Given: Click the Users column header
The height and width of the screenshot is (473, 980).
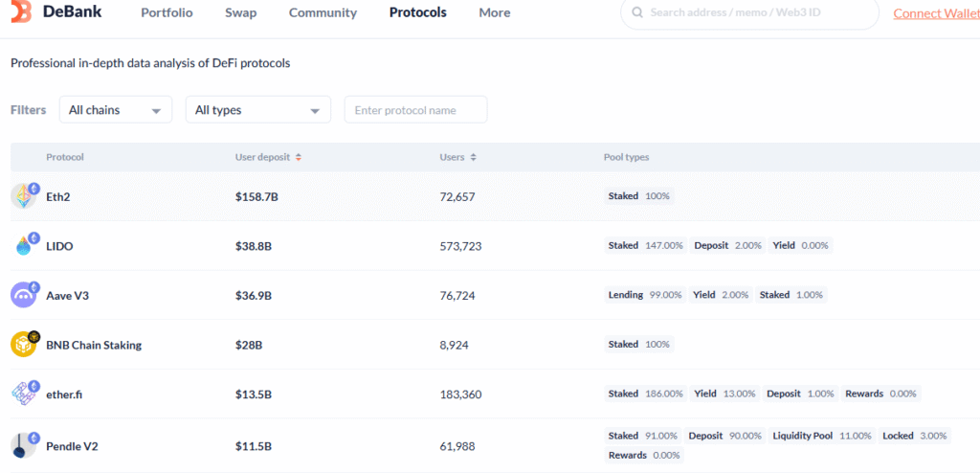Looking at the screenshot, I should tap(452, 157).
